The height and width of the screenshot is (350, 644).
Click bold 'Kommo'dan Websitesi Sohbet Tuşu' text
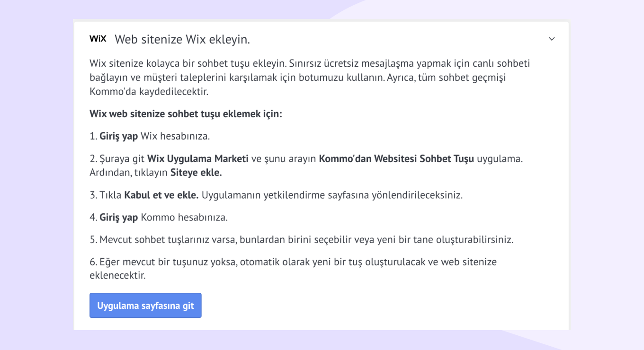tap(396, 159)
